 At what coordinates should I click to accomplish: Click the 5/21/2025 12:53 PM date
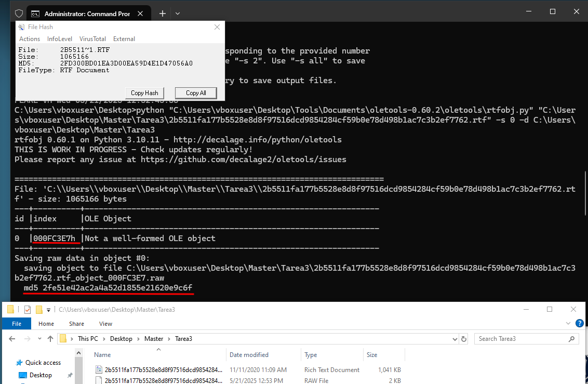[x=256, y=381]
